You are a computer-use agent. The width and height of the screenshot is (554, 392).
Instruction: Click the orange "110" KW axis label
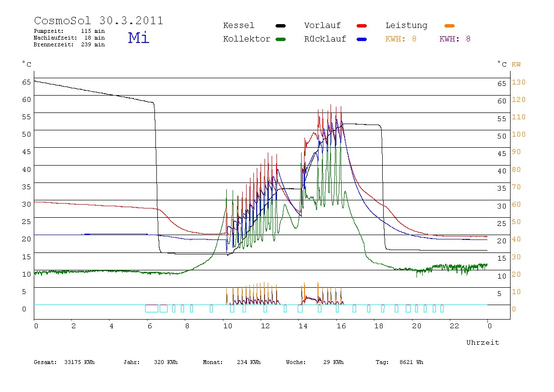click(519, 117)
